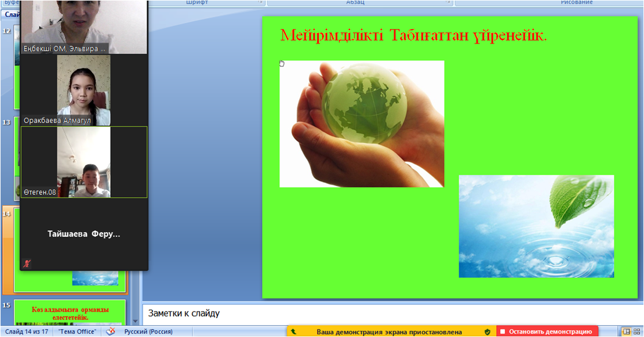Switch to Normal view icon in status bar
This screenshot has height=337, width=644.
(627, 332)
